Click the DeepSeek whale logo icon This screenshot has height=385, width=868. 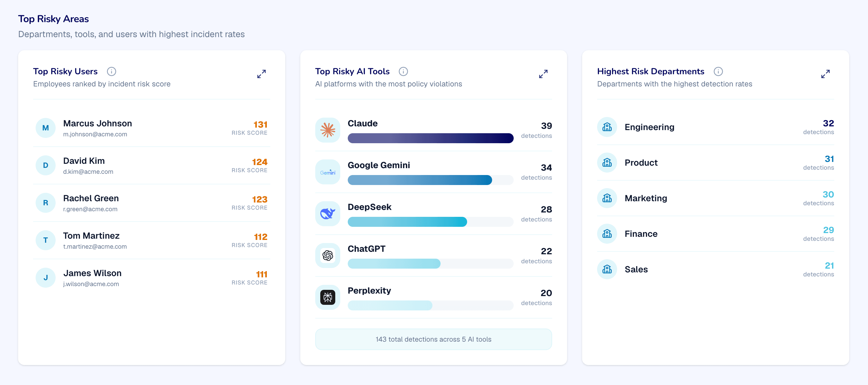point(327,214)
